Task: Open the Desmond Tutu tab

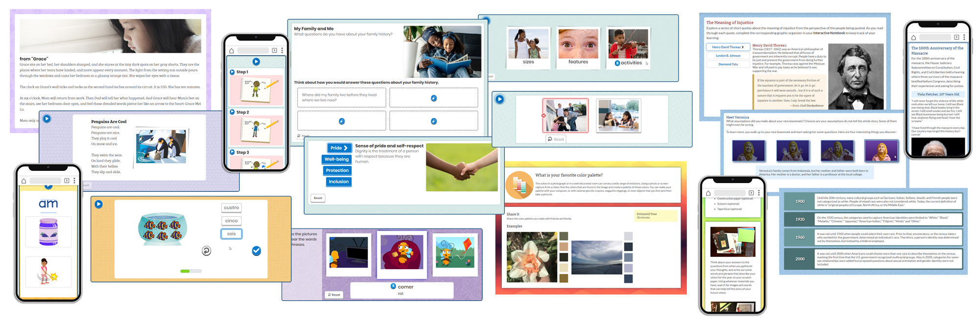Action: [728, 64]
